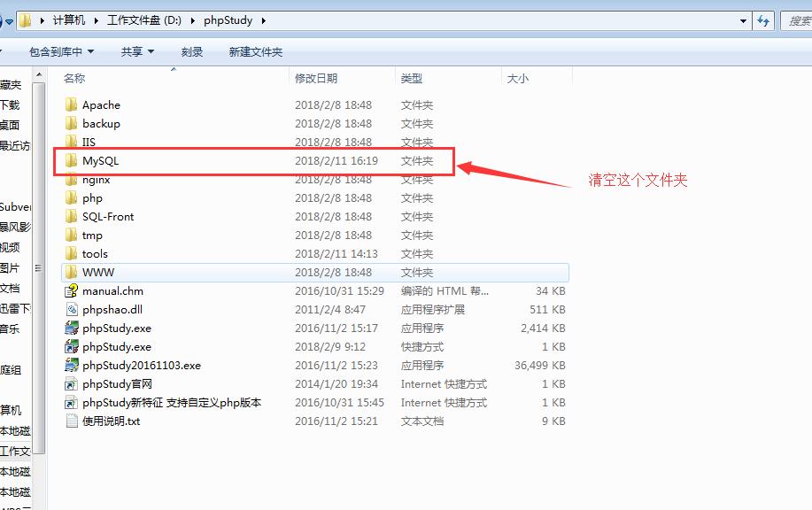Expand the arrow after 计算机 in breadcrumb

pyautogui.click(x=96, y=20)
